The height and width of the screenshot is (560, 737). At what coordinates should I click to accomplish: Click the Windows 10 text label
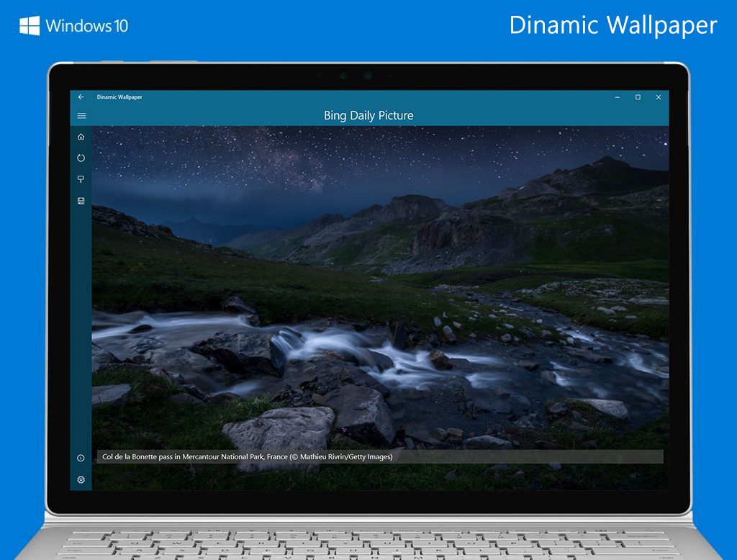pyautogui.click(x=86, y=27)
